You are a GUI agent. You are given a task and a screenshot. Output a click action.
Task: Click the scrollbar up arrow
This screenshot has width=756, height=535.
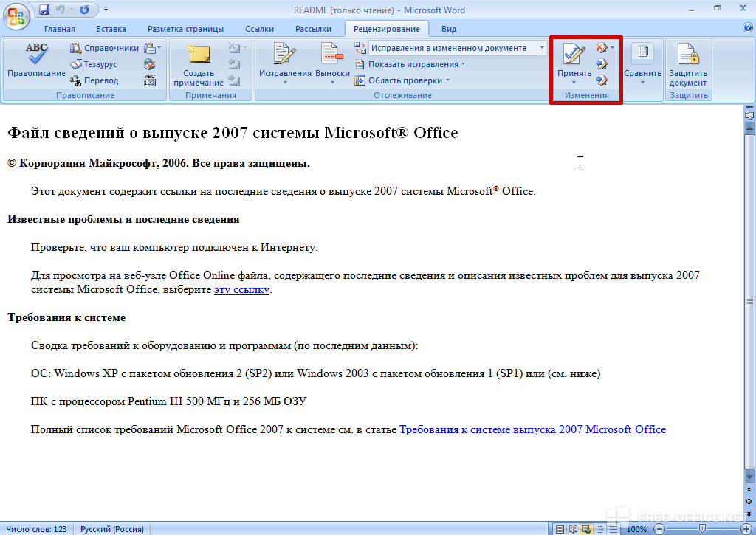coord(749,128)
